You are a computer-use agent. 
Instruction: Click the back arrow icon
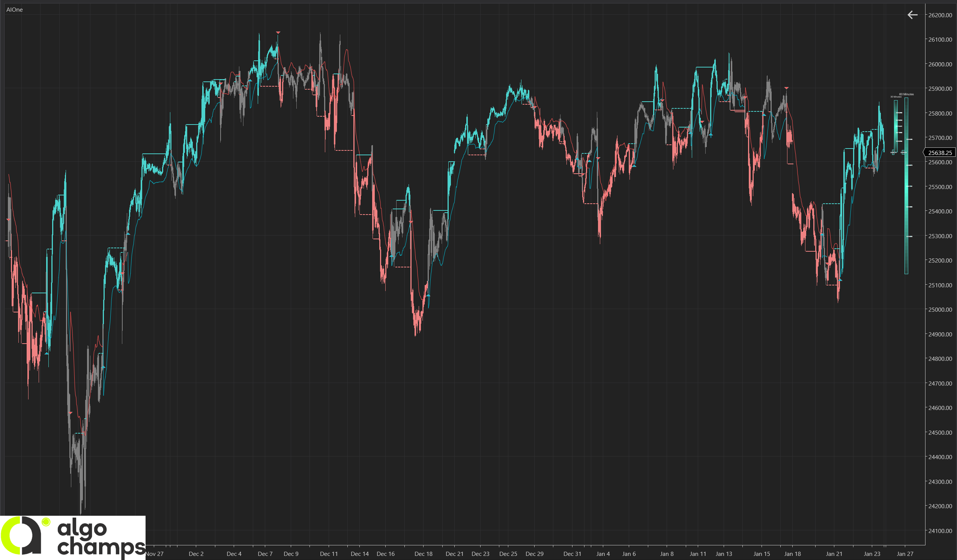[x=912, y=15]
